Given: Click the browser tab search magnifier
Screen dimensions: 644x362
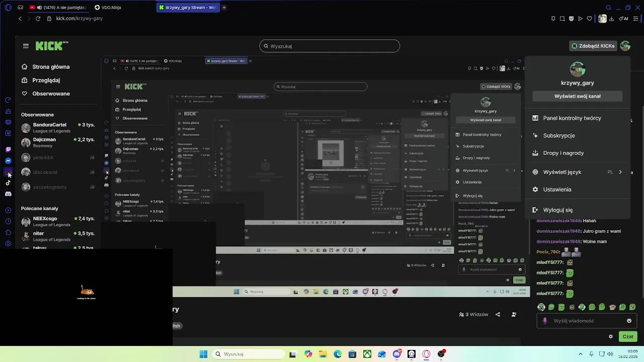Looking at the screenshot, I should tap(608, 8).
